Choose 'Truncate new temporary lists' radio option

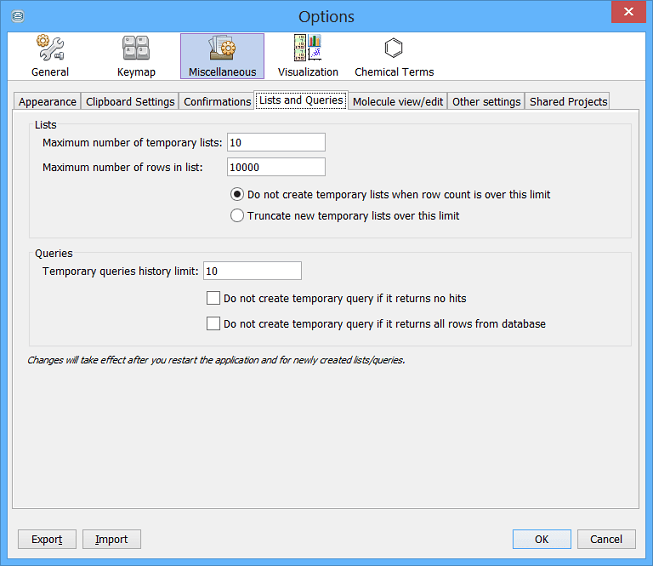[x=237, y=215]
